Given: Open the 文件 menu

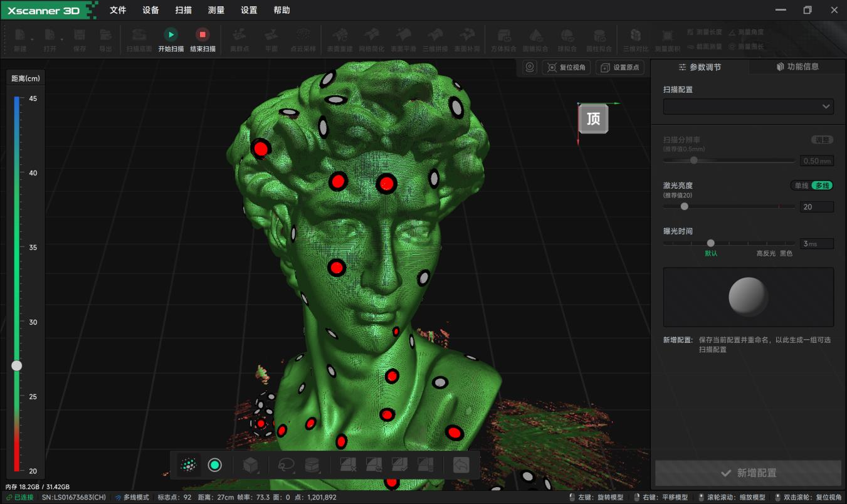Looking at the screenshot, I should [x=118, y=10].
